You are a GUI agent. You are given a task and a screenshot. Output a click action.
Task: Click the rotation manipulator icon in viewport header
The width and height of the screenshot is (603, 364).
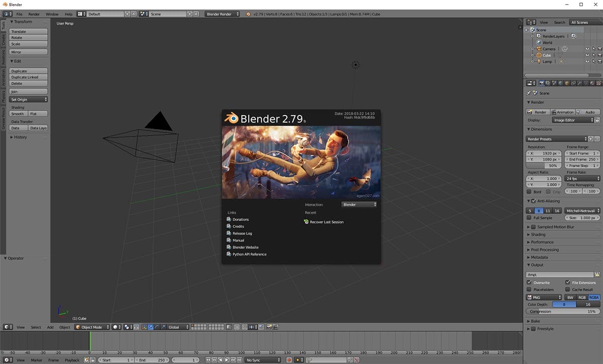(x=156, y=327)
